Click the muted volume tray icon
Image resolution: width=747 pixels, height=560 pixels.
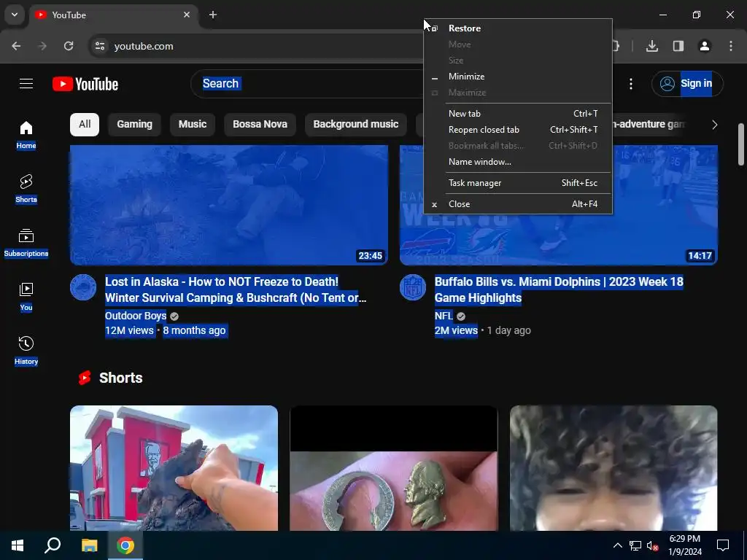tap(652, 545)
